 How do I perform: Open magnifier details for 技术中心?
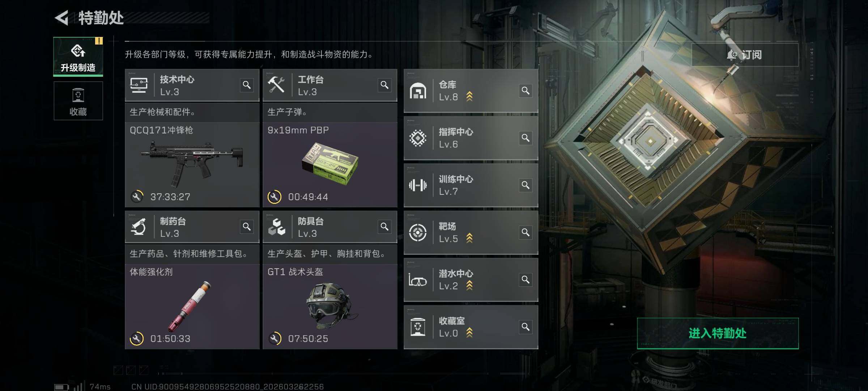[247, 85]
